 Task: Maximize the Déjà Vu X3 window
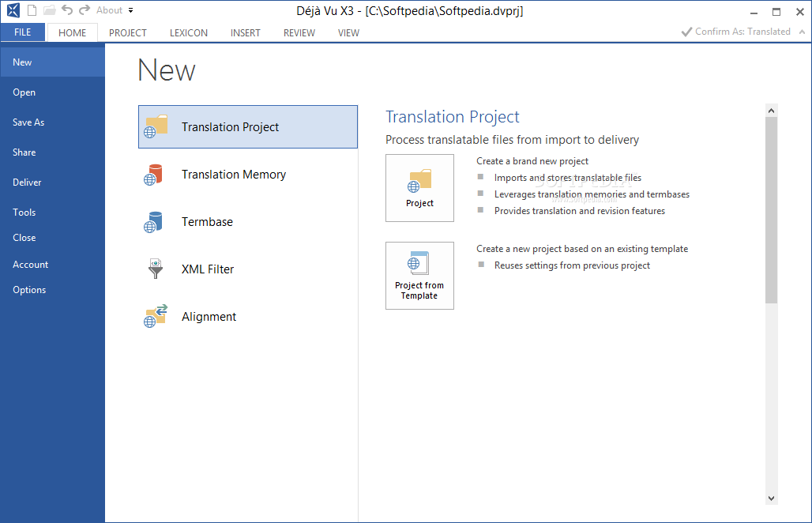click(x=776, y=11)
